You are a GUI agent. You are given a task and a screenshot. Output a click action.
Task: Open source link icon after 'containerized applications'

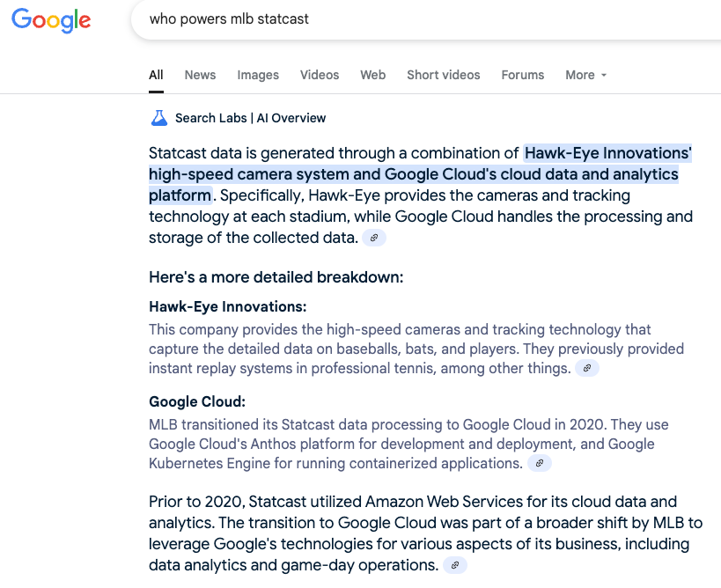tap(540, 463)
